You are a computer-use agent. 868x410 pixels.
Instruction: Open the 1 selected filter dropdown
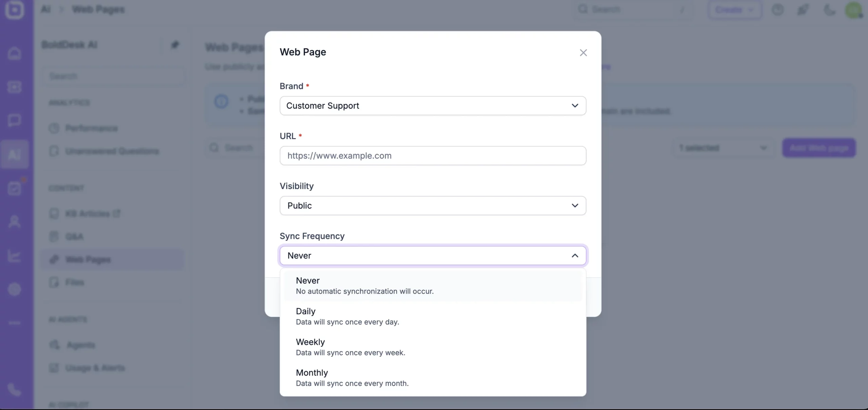point(723,148)
